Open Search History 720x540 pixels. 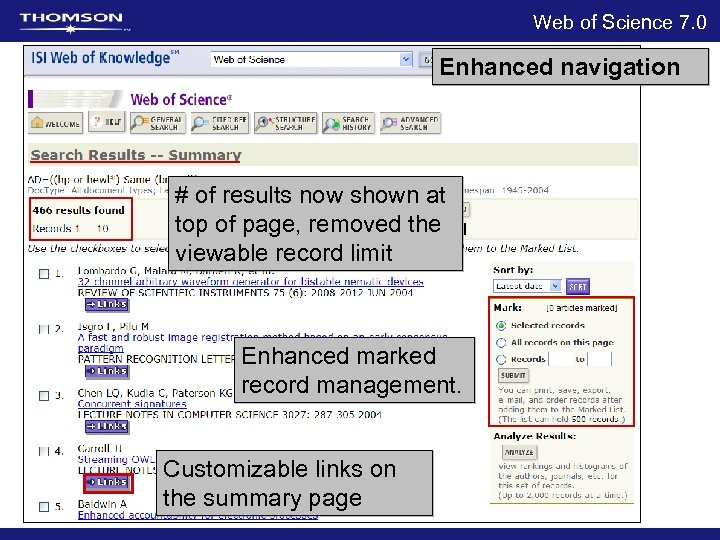[349, 123]
